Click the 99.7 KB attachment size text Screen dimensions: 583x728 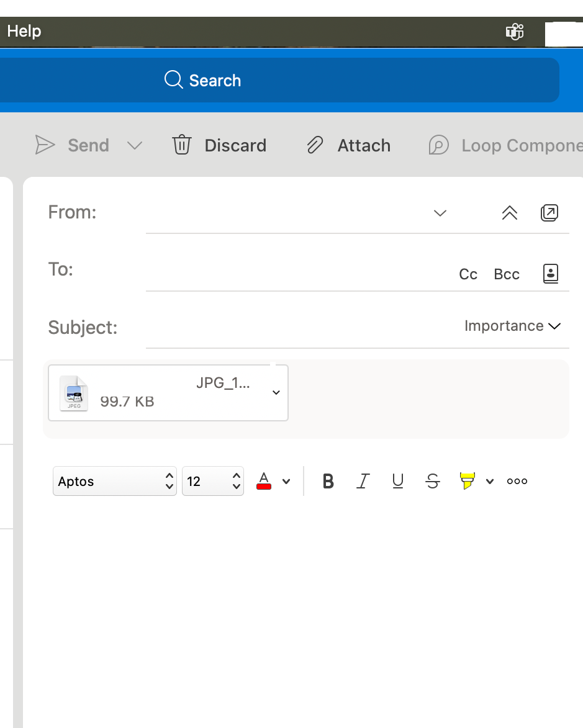tap(127, 402)
